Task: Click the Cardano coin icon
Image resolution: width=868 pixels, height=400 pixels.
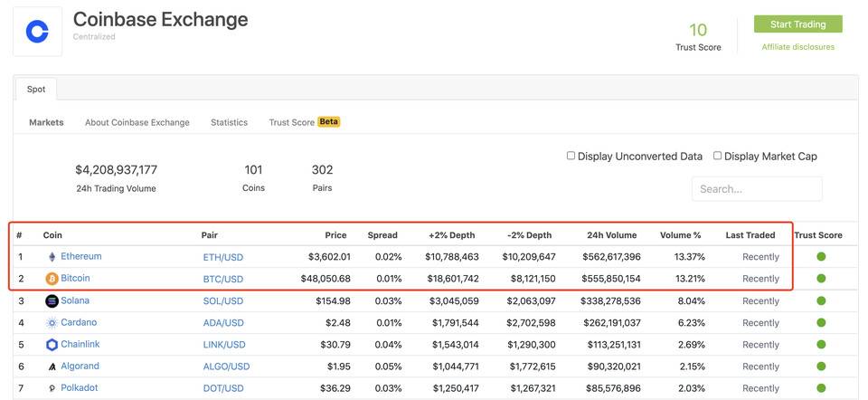Action: point(52,322)
